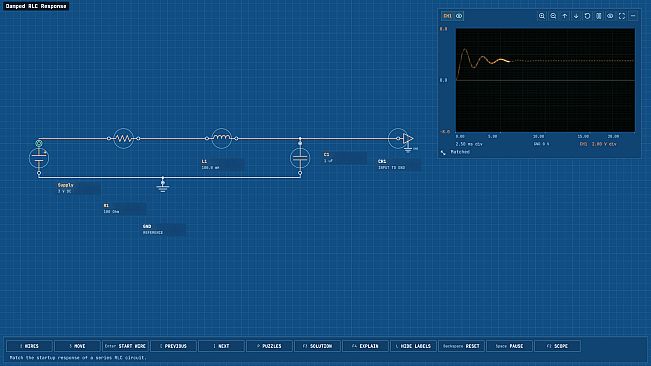The width and height of the screenshot is (651, 366).
Task: Go to the PREVIOUS puzzle
Action: click(174, 346)
